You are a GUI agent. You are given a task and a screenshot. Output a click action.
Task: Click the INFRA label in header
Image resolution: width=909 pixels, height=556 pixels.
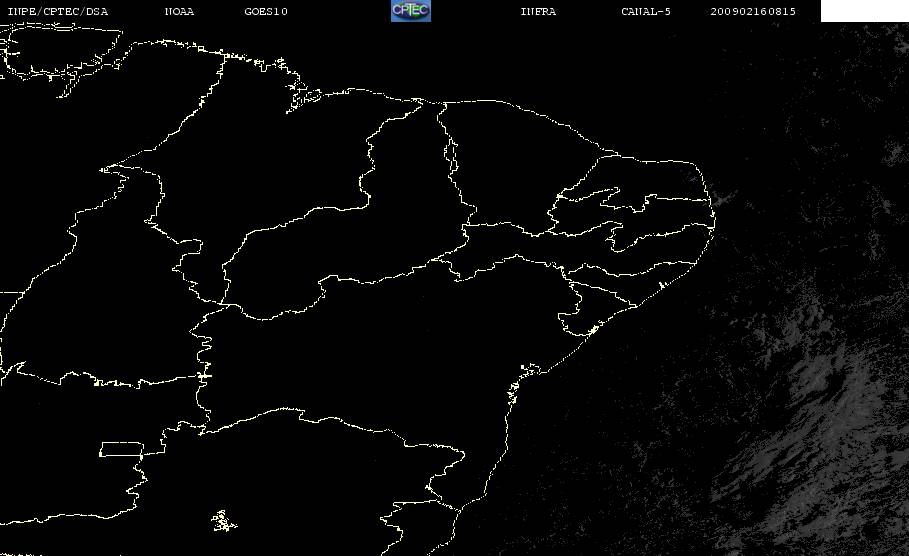point(538,11)
